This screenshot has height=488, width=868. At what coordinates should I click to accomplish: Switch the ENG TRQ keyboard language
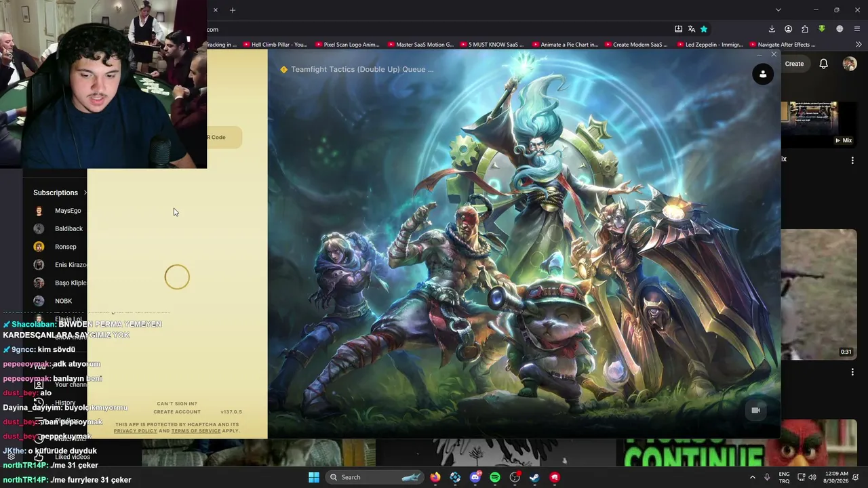coord(784,477)
